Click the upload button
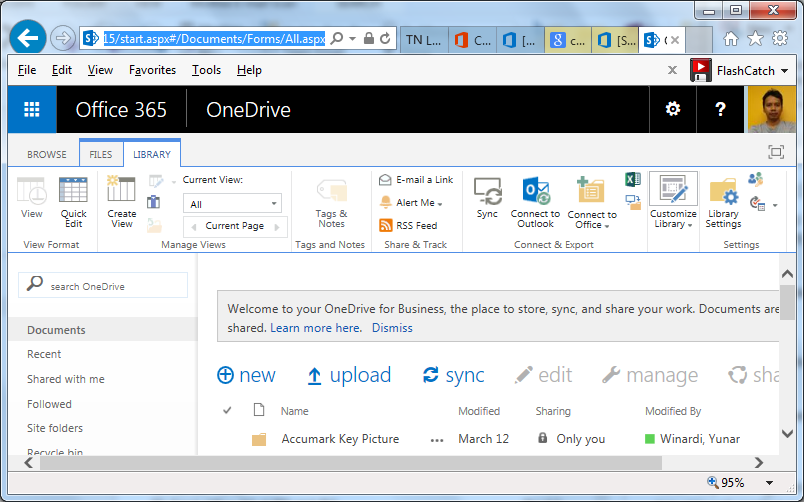Screen dimensions: 804x502 [349, 375]
